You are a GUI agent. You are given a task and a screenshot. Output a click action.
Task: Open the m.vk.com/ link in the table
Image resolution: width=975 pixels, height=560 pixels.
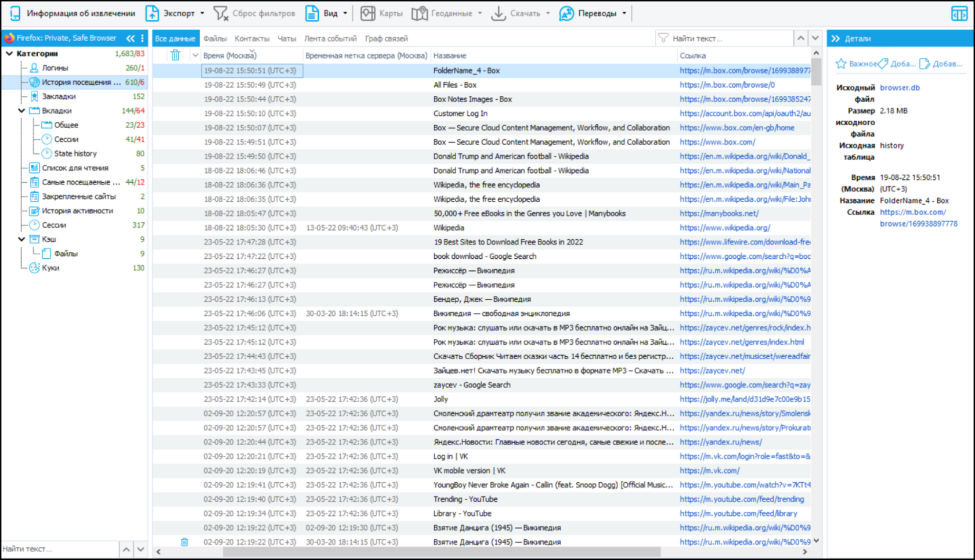710,471
